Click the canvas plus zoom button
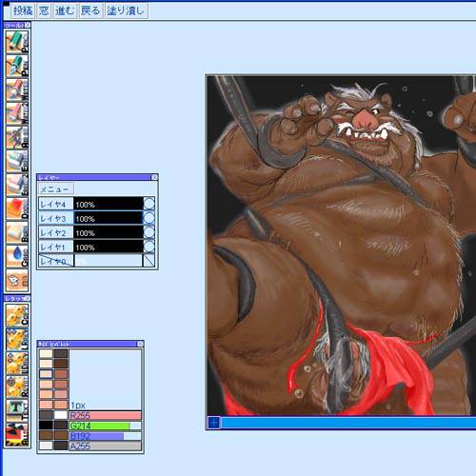Screen dimensions: 476x476 pyautogui.click(x=214, y=423)
